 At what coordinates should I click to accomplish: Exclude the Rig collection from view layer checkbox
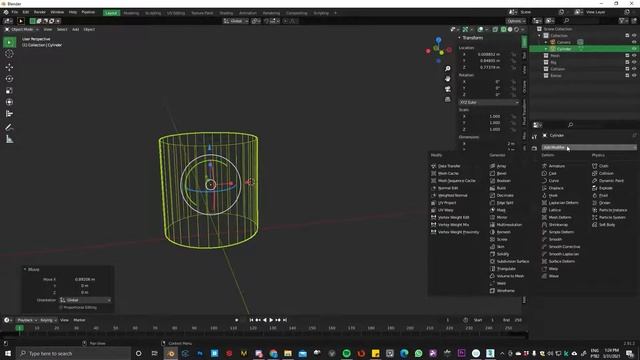tap(627, 62)
